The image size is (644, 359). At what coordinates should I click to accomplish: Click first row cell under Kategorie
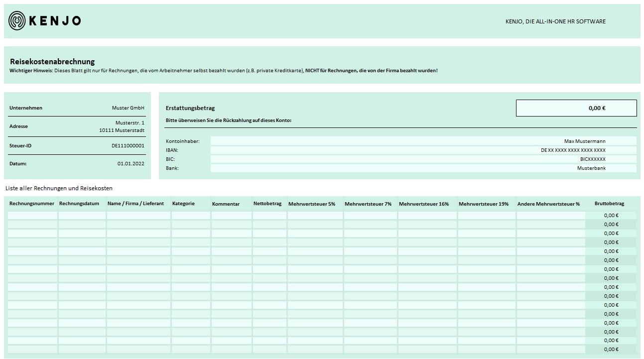tap(191, 216)
